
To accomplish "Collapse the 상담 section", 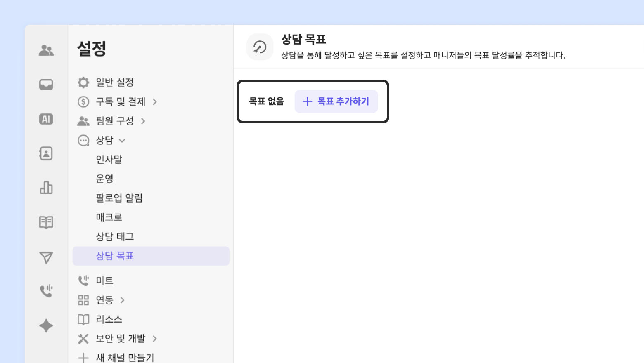I will [x=122, y=140].
